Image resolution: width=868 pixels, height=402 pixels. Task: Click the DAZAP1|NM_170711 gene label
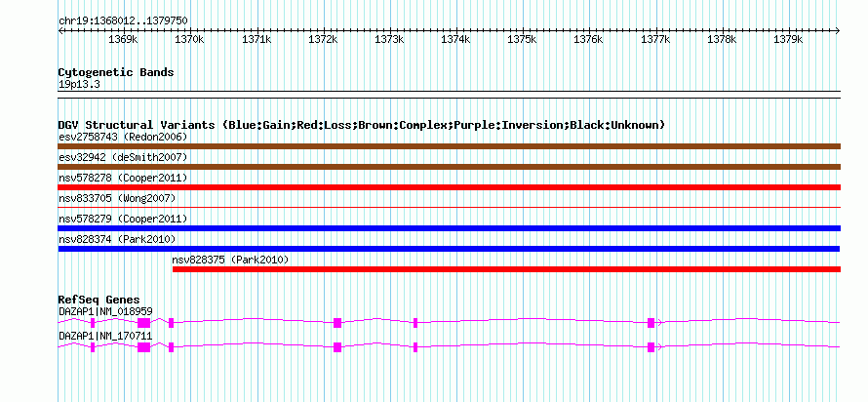(x=105, y=336)
